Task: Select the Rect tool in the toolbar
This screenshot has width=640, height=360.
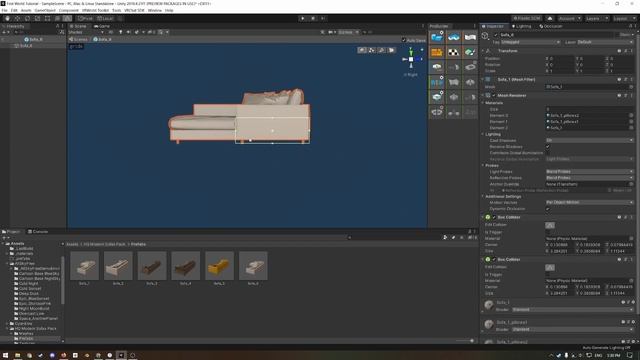Action: pos(47,18)
